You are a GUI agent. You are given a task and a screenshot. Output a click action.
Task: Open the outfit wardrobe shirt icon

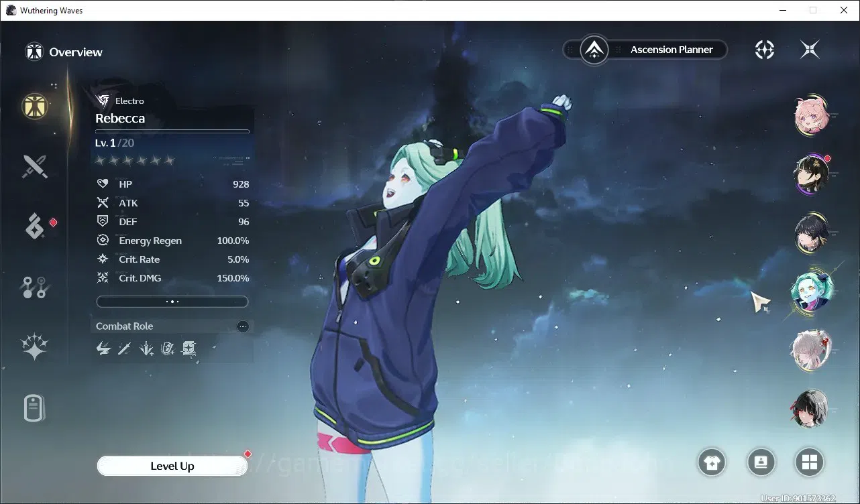click(711, 462)
